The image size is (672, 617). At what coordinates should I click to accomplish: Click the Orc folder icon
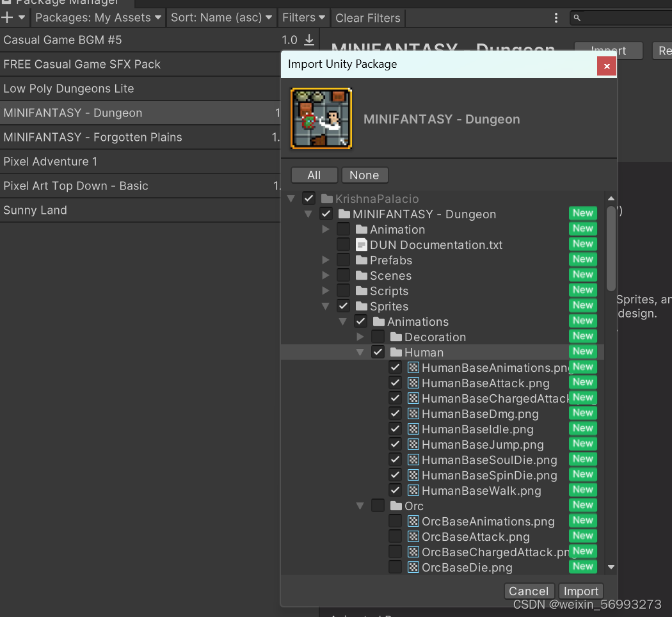(396, 506)
